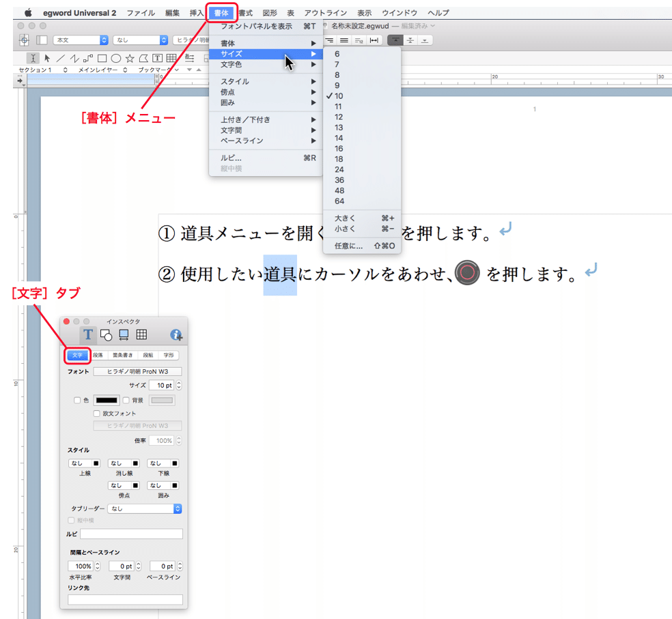Step the ベースライン 0 pt stepper

click(x=180, y=566)
